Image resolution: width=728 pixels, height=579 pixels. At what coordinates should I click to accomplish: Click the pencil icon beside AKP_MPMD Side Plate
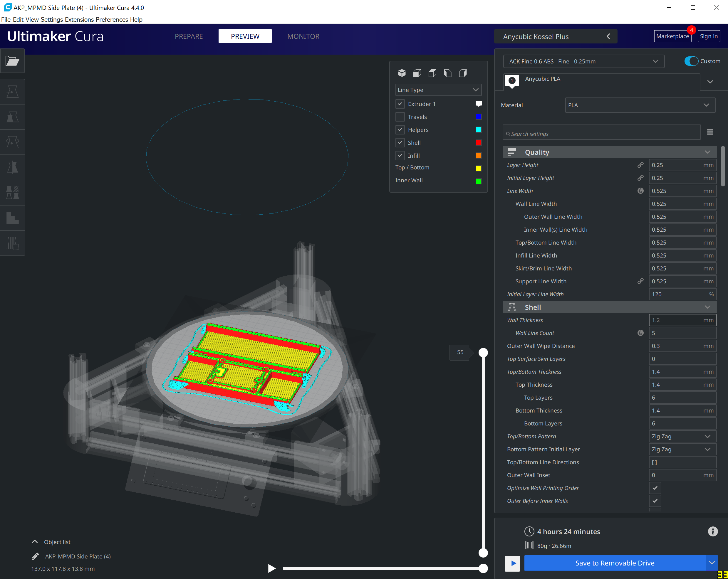click(x=35, y=556)
